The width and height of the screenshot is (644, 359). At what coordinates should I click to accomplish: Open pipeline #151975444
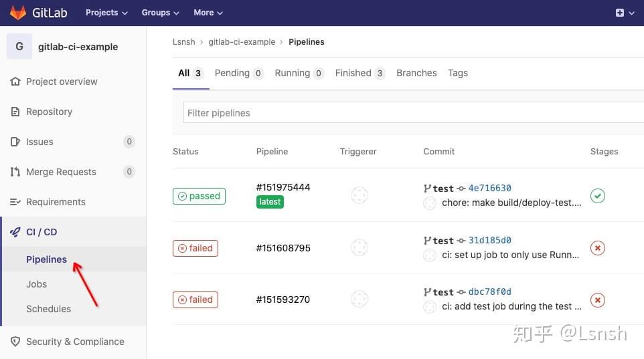[x=283, y=187]
